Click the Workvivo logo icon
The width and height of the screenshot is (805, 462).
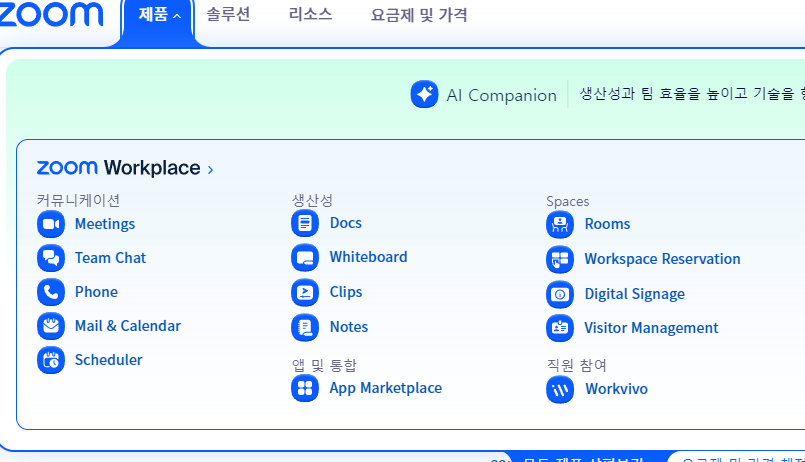coord(560,389)
